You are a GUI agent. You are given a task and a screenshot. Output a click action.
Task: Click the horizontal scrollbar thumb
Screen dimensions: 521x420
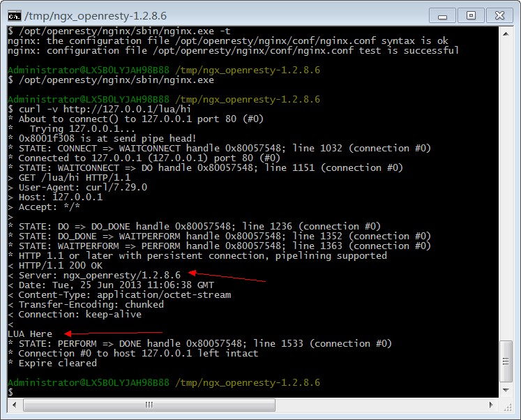coord(149,405)
